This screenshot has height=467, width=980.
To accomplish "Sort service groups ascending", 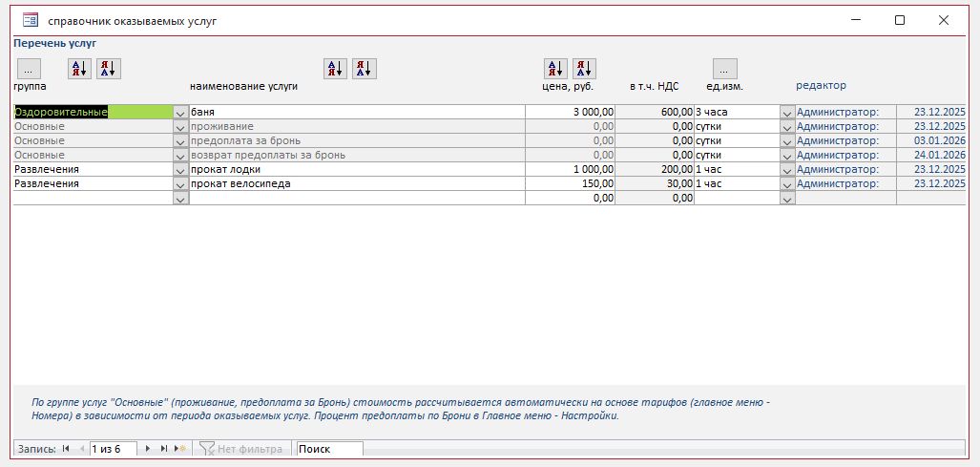I will point(79,69).
